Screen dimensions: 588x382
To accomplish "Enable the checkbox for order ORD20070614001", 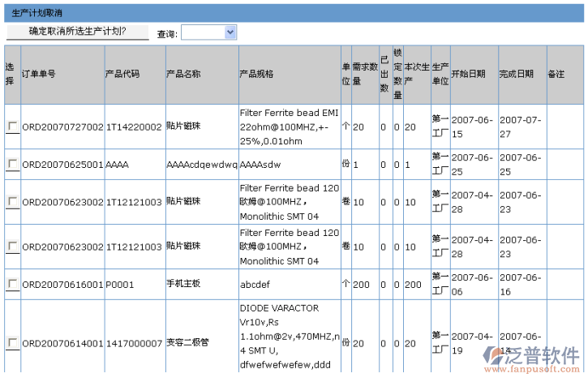I will tap(11, 342).
